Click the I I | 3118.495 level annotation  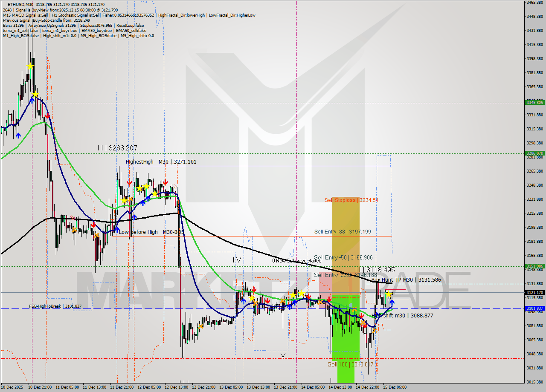pos(375,270)
